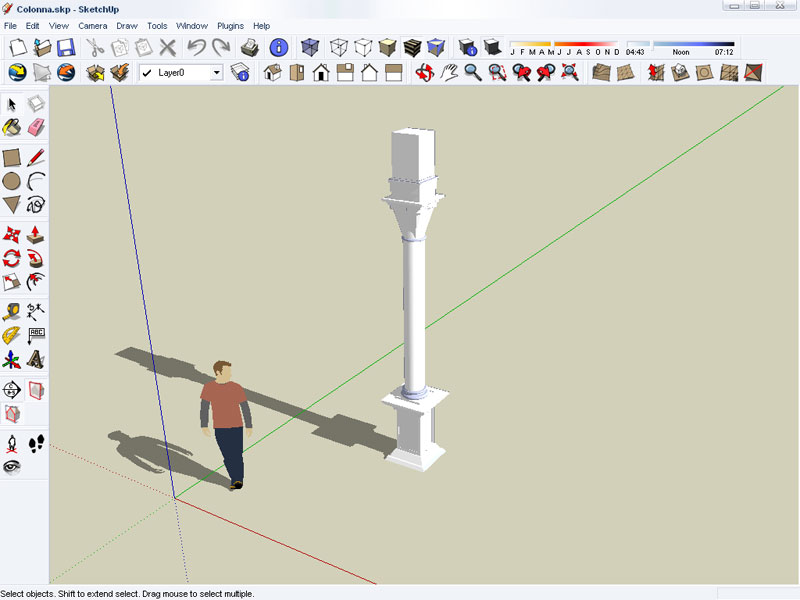Select the Eraser tool
This screenshot has width=800, height=600.
(x=36, y=127)
